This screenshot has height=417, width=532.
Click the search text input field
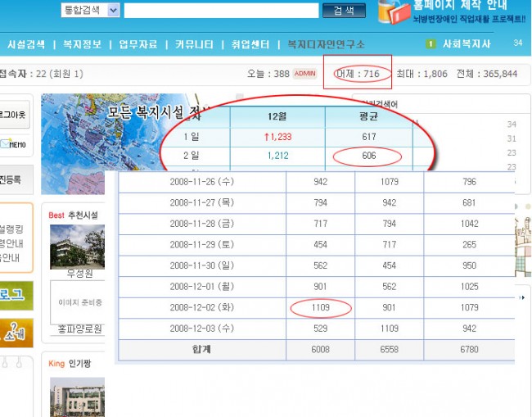coord(221,10)
